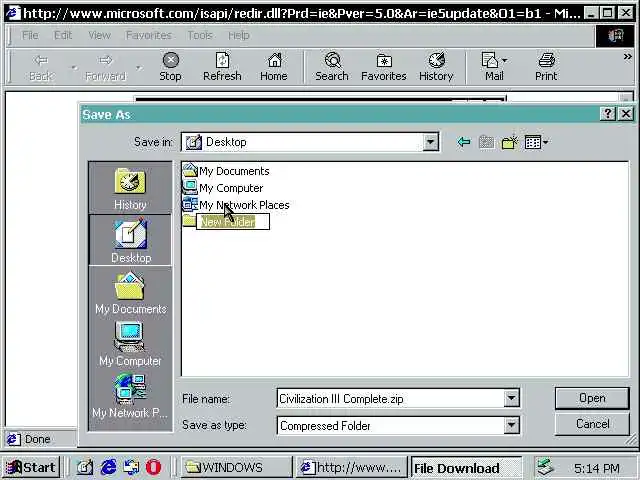Launch Opera from the quick launch
640x480 pixels.
tap(153, 467)
